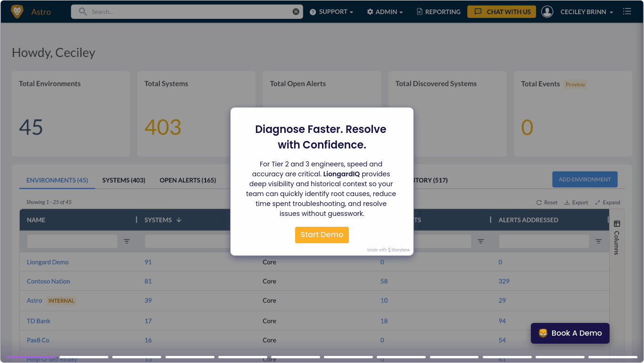Expand the table to full view
This screenshot has width=644, height=363.
point(607,202)
